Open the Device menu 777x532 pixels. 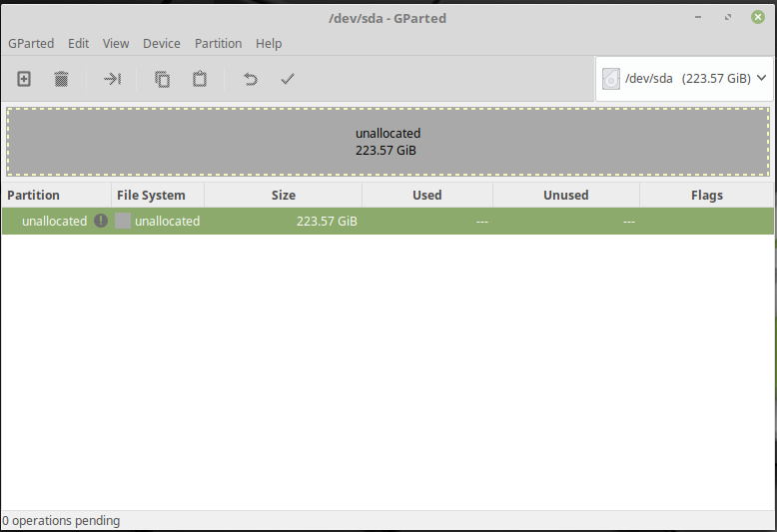coord(162,43)
